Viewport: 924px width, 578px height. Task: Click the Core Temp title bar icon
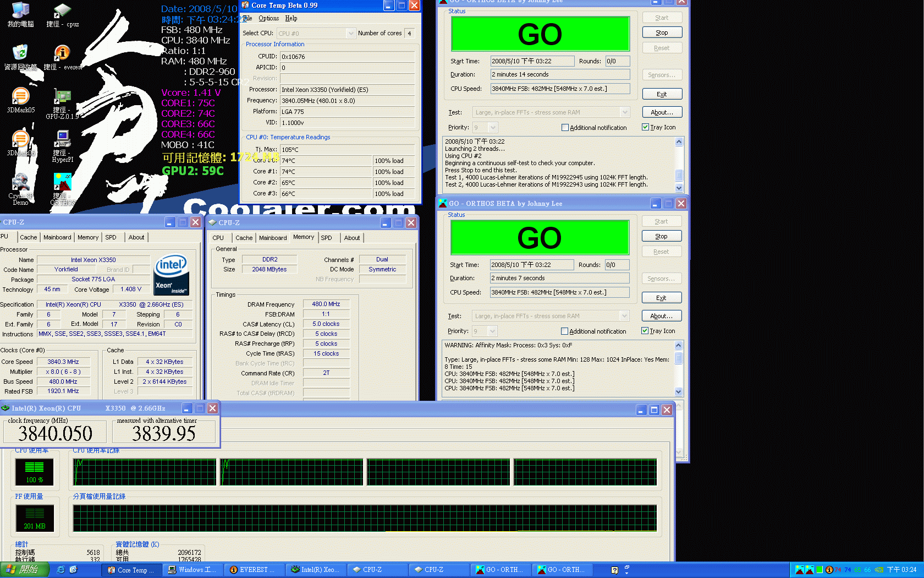(245, 5)
